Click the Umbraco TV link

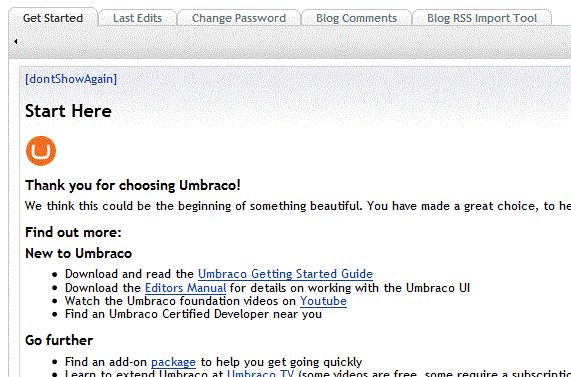260,374
